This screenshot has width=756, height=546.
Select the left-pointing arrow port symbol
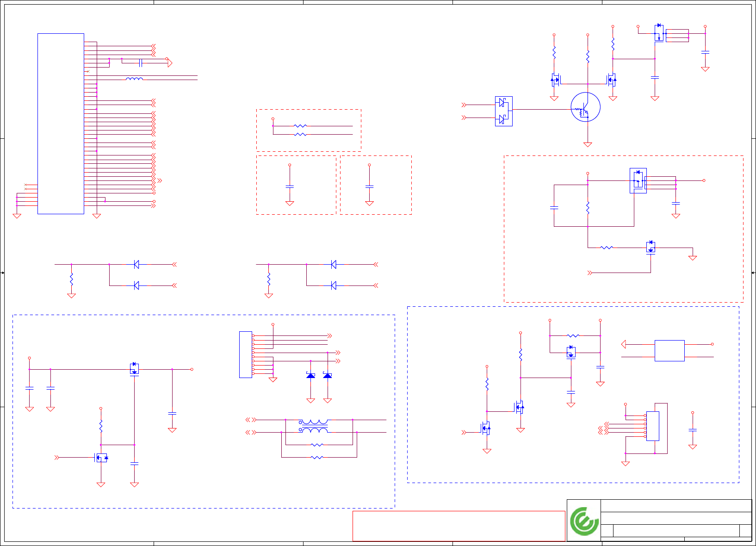tap(624, 344)
